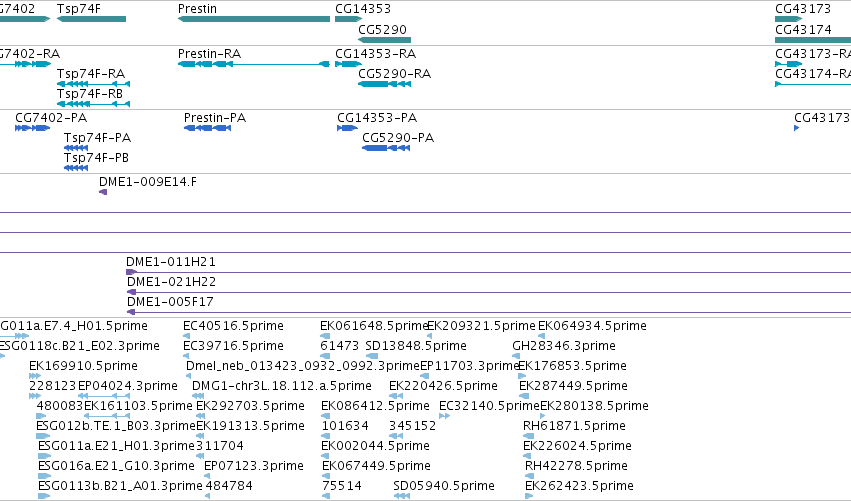The height and width of the screenshot is (501, 851).
Task: Click the DME1-009E14.F arrow marker
Action: (103, 192)
